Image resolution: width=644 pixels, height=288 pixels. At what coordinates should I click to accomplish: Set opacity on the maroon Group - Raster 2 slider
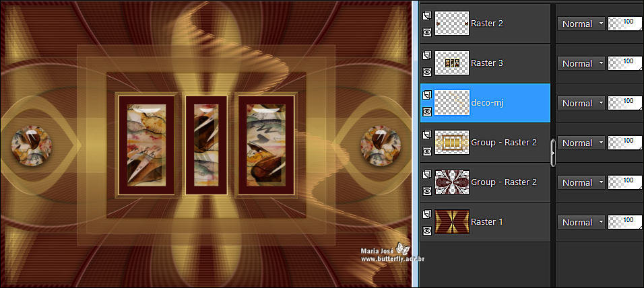tap(625, 182)
